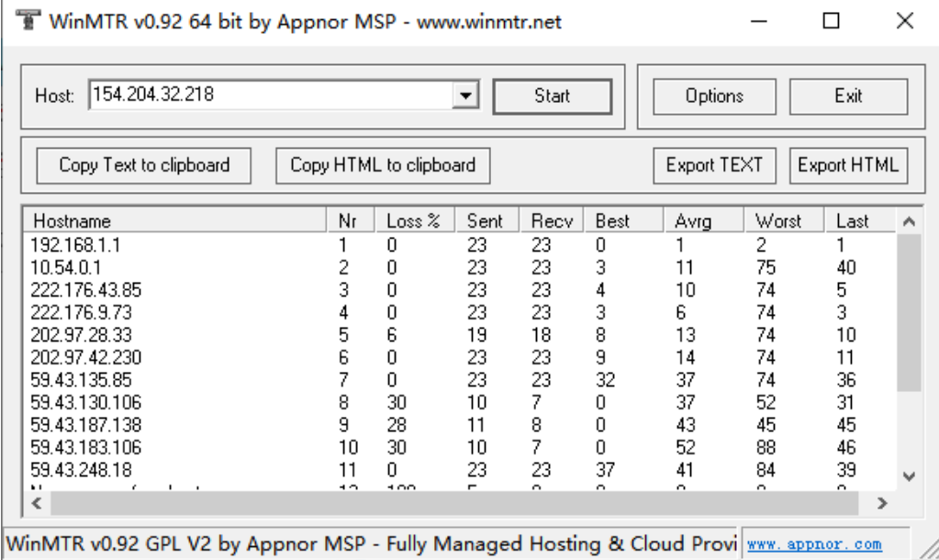This screenshot has height=560, width=939.
Task: Export results as HTML
Action: [847, 165]
